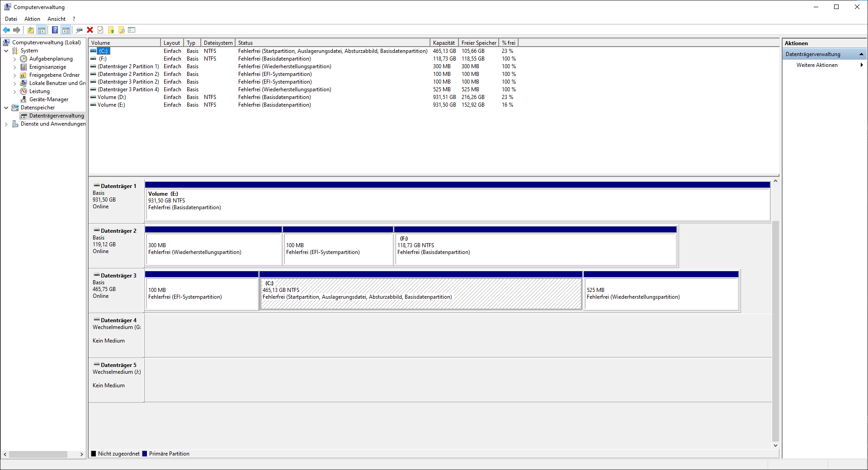Viewport: 868px width, 470px height.
Task: Sort by the Dateisystem column header
Action: (x=218, y=43)
